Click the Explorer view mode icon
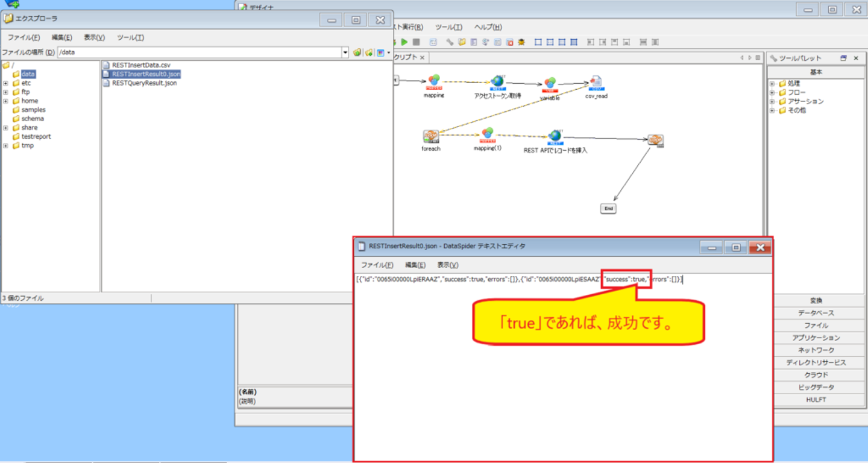The width and height of the screenshot is (868, 463). 381,52
